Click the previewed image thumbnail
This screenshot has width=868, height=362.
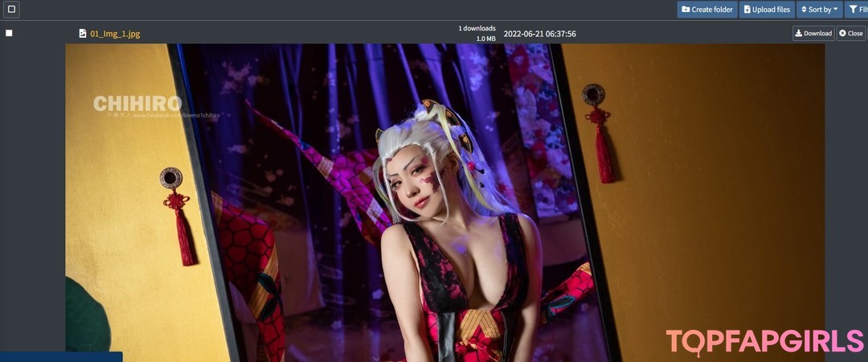(444, 201)
